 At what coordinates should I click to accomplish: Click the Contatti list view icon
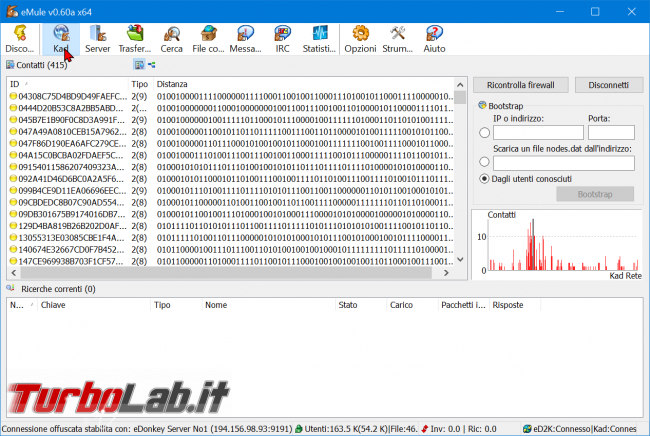[x=139, y=65]
